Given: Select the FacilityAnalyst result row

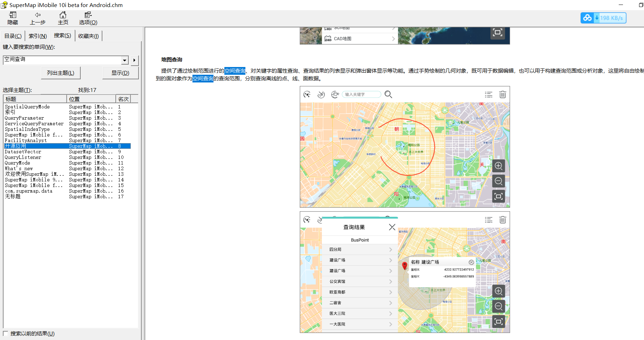Looking at the screenshot, I should [x=67, y=140].
